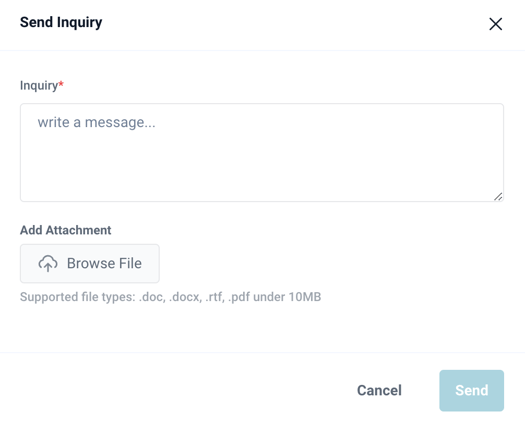Close the Send Inquiry dialog

tap(495, 24)
